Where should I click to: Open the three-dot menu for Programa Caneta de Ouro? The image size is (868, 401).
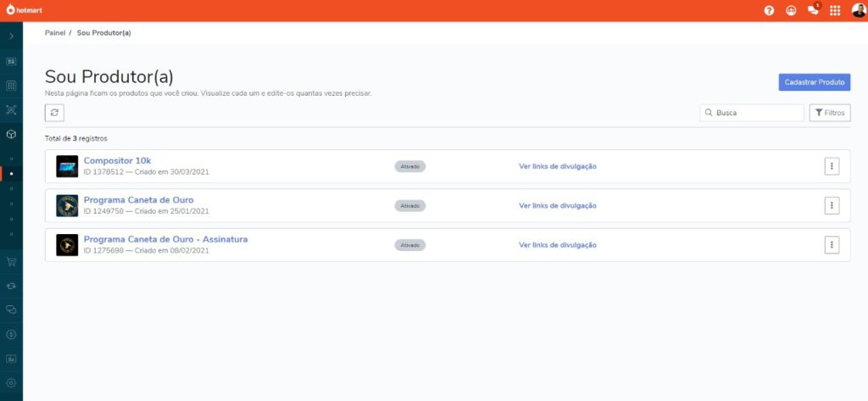click(x=832, y=205)
